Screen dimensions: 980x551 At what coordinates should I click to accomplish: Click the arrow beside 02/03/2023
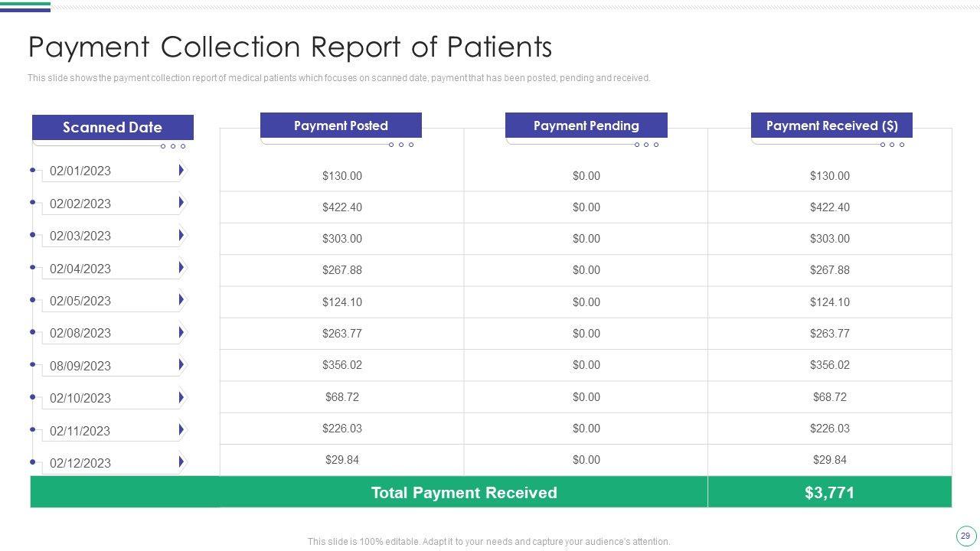coord(181,235)
